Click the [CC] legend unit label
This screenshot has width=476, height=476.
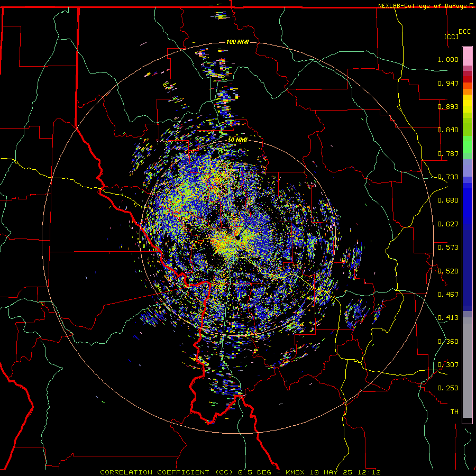click(x=452, y=36)
